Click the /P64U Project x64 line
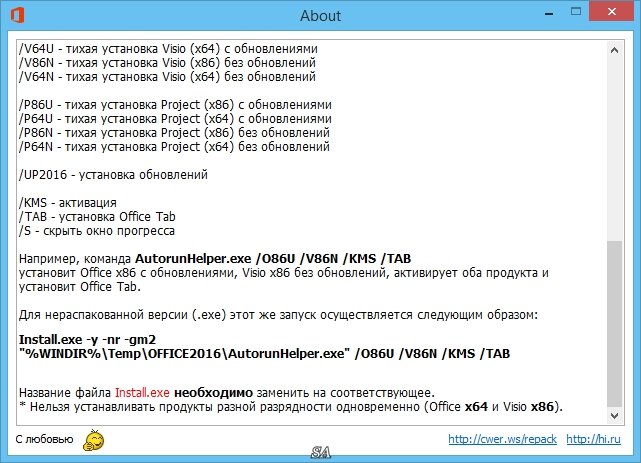The image size is (641, 463). [175, 119]
